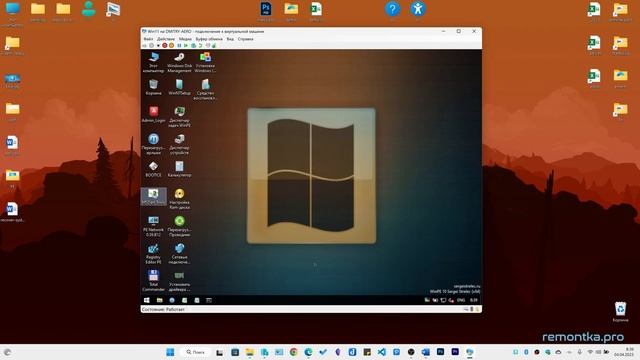This screenshot has width=640, height=360.
Task: Open Перезагрузка Проводника shortcut
Action: click(x=179, y=226)
